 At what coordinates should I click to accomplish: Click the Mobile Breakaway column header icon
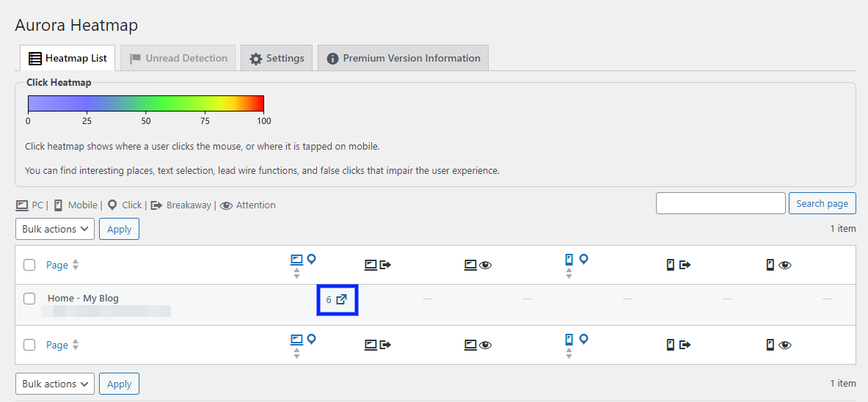678,265
